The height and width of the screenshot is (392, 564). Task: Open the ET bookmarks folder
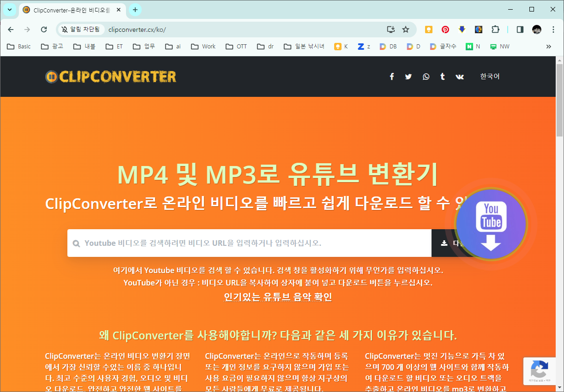(114, 47)
